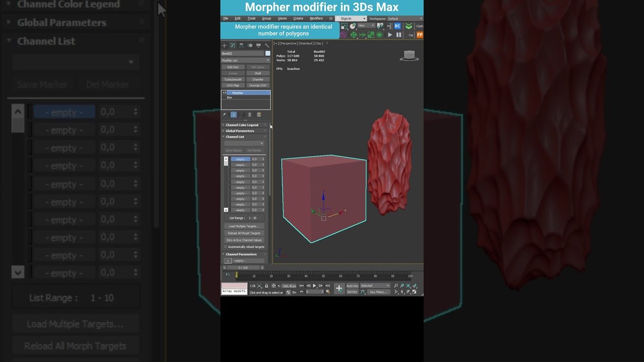Viewport: 644px width, 362px height.
Task: Open the View reference coordinate dropdown
Action: coord(366,26)
